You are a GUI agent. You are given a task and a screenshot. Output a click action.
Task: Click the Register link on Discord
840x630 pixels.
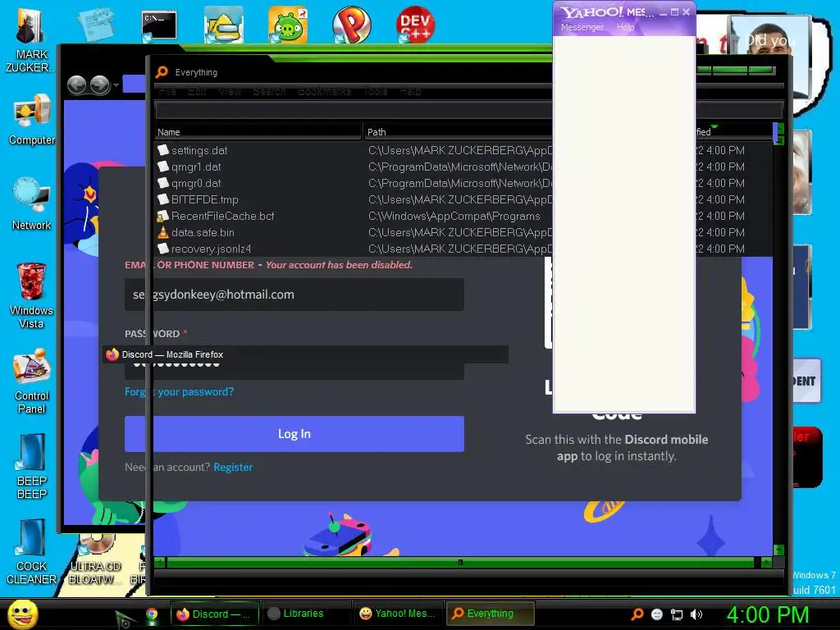(x=233, y=467)
